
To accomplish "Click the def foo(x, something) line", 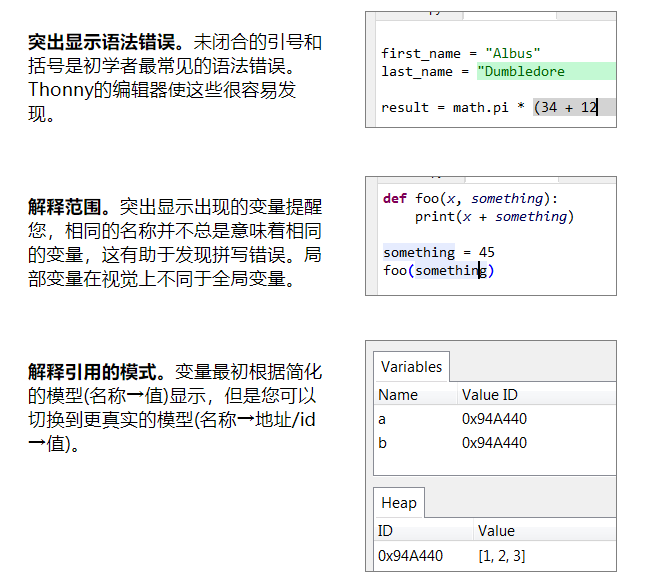I will pyautogui.click(x=470, y=198).
